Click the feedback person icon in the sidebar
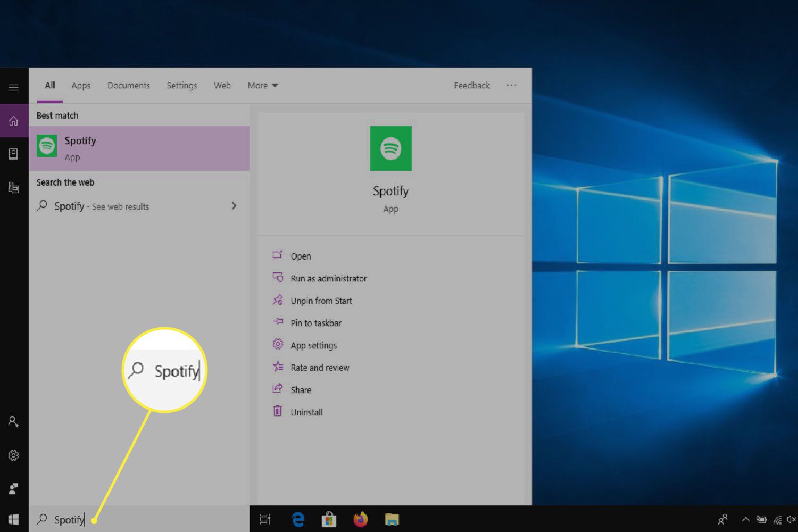Screen dimensions: 798x532 (x=14, y=488)
